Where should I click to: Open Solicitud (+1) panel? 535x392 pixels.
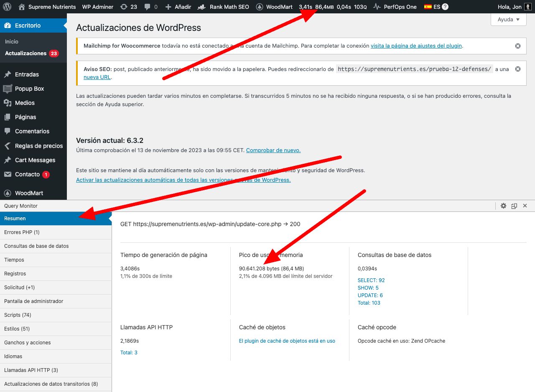[56, 288]
